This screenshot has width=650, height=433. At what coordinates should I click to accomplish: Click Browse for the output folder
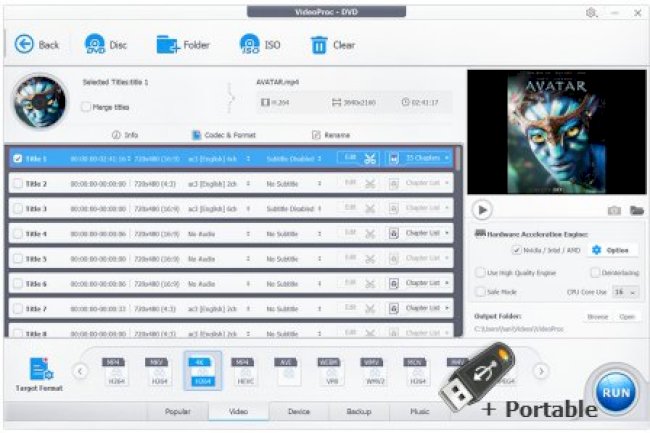[597, 317]
